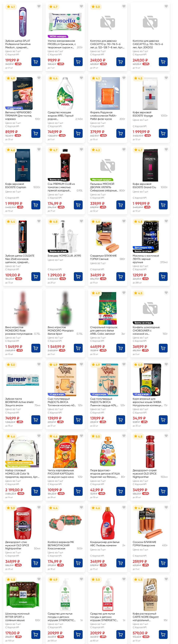Screen dimensions: 178x644
Task: Add HOMECLUB JK1195 blender to cart
Action: pos(78,277)
